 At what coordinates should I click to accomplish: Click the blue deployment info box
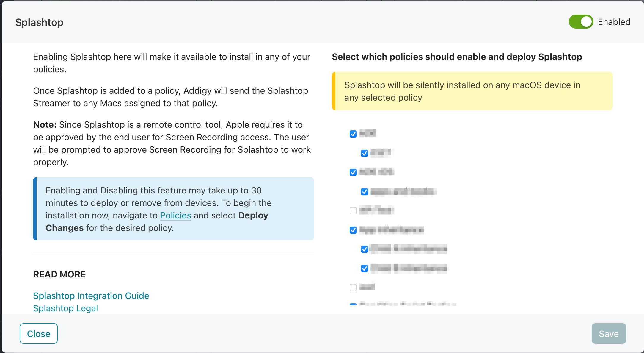tap(173, 209)
